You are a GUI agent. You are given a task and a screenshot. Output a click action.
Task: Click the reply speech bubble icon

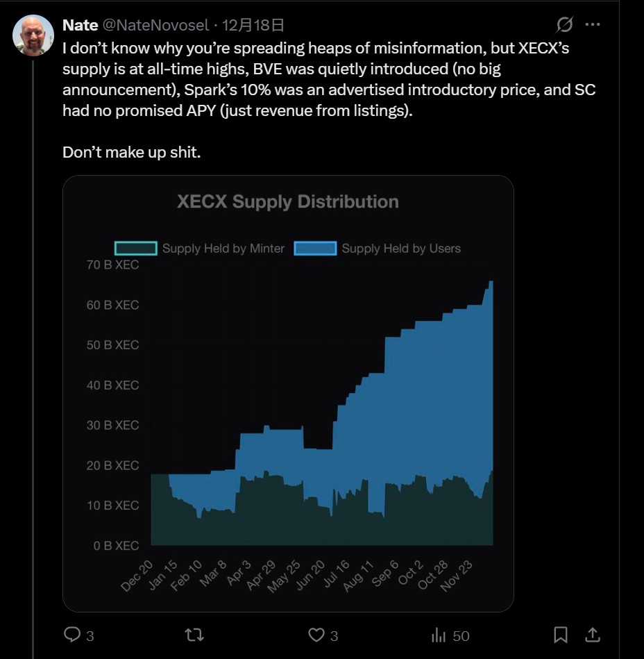click(x=73, y=635)
